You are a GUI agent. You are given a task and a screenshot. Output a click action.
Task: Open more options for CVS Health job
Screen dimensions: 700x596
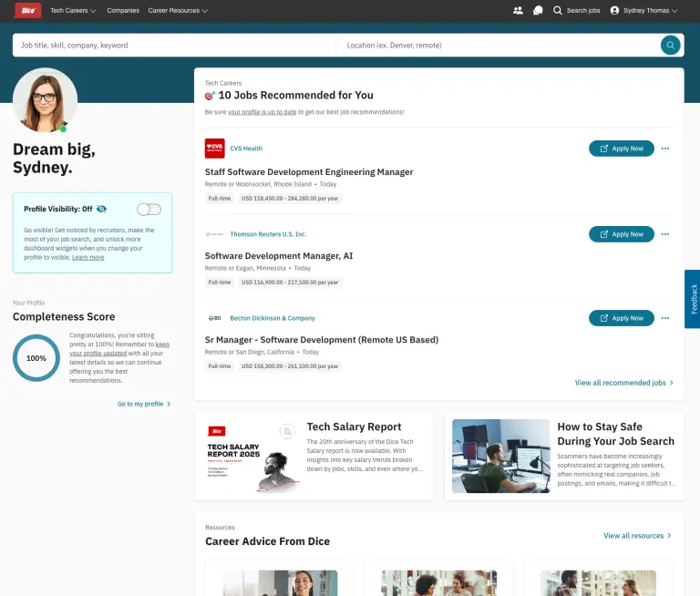pyautogui.click(x=665, y=149)
